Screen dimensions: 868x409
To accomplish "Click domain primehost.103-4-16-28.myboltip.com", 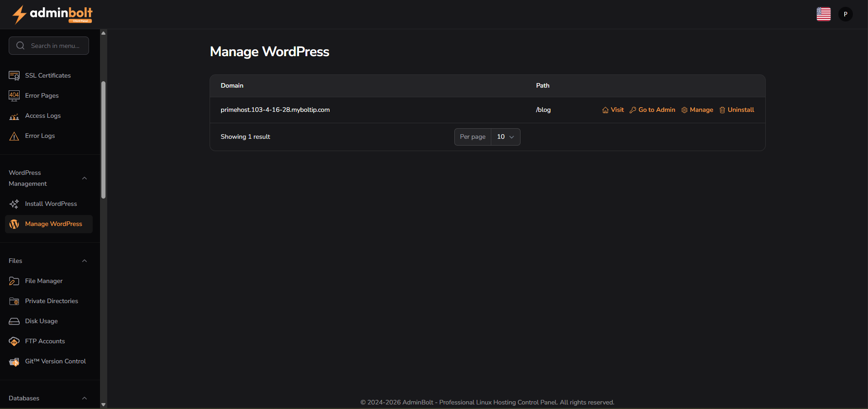I will coord(275,110).
